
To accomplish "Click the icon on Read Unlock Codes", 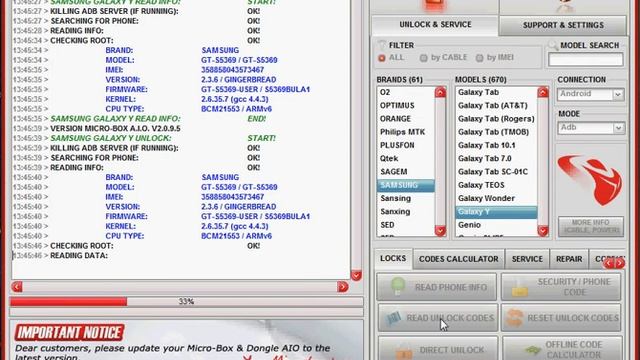I will point(393,318).
